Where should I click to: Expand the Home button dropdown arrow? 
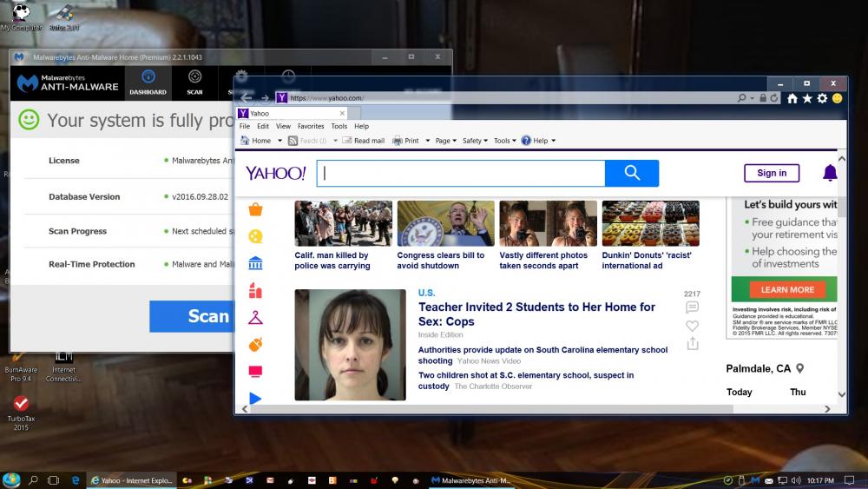pyautogui.click(x=279, y=141)
